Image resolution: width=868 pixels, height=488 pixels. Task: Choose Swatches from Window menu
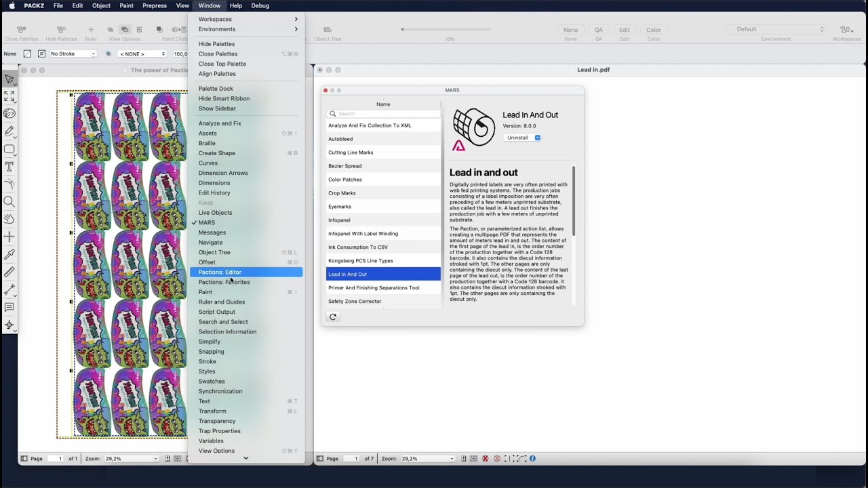tap(246, 381)
